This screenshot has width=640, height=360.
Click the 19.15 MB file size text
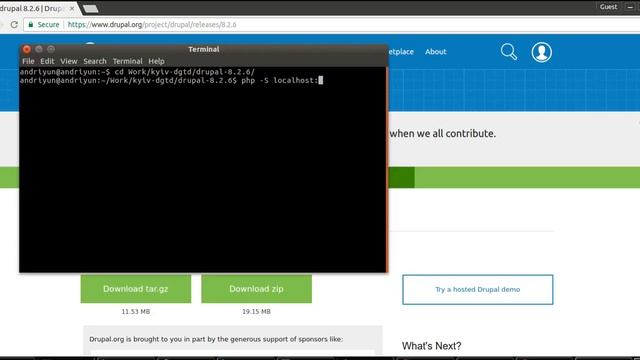coord(256,311)
